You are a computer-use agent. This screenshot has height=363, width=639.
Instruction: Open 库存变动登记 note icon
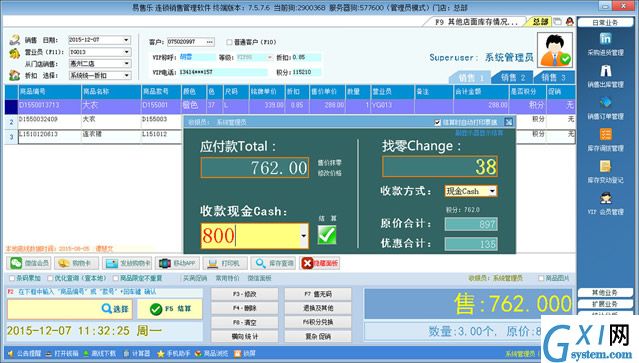605,166
